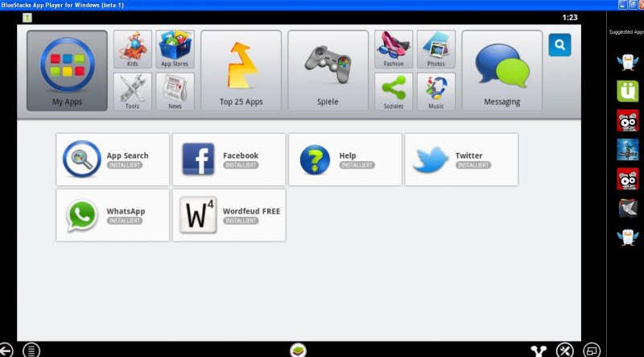Open the App Stores category tile
644x357 pixels.
175,49
